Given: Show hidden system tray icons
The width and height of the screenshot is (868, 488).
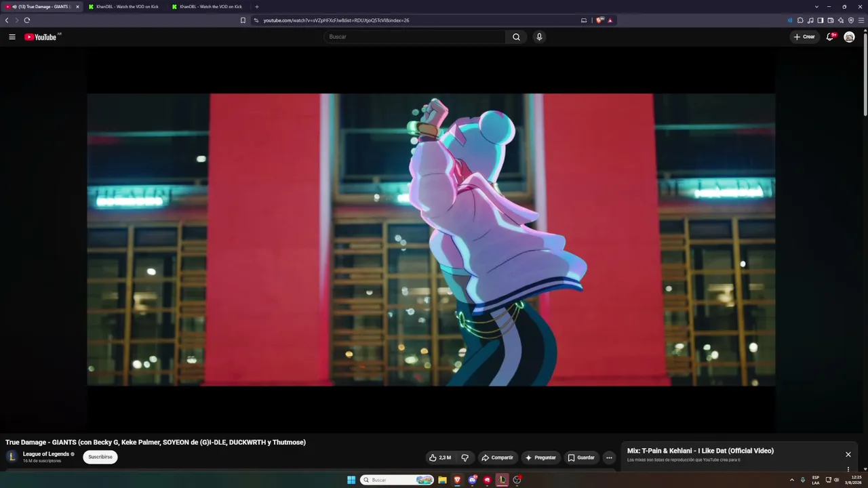Looking at the screenshot, I should (x=791, y=480).
